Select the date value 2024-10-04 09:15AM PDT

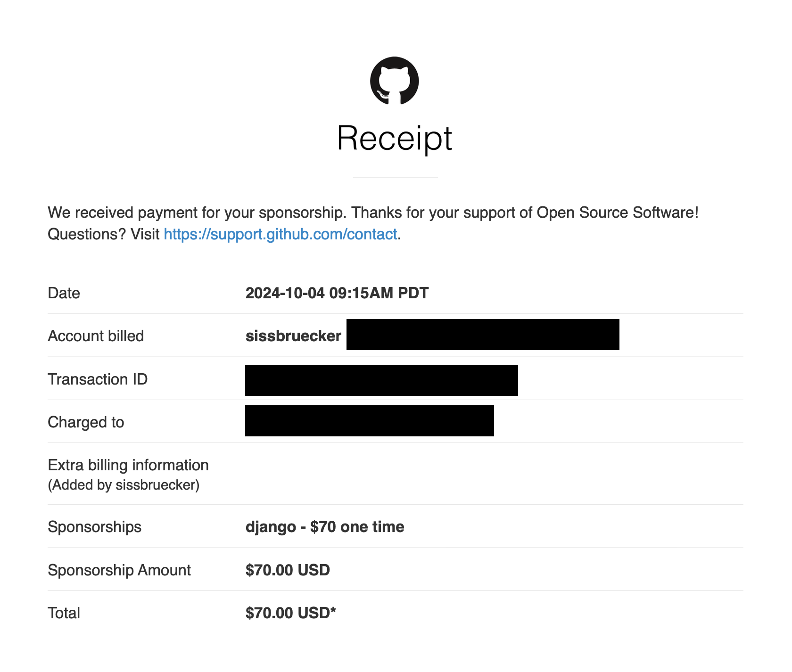(337, 293)
